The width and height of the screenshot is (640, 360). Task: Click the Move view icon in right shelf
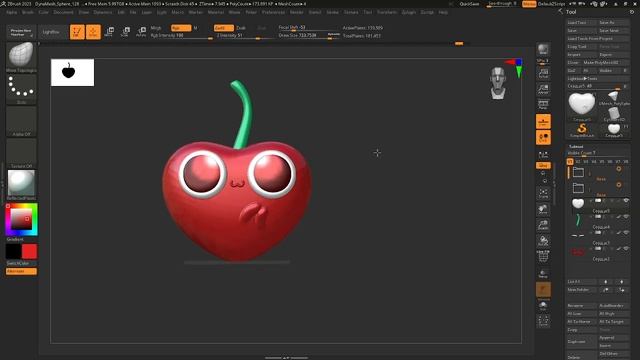543,209
